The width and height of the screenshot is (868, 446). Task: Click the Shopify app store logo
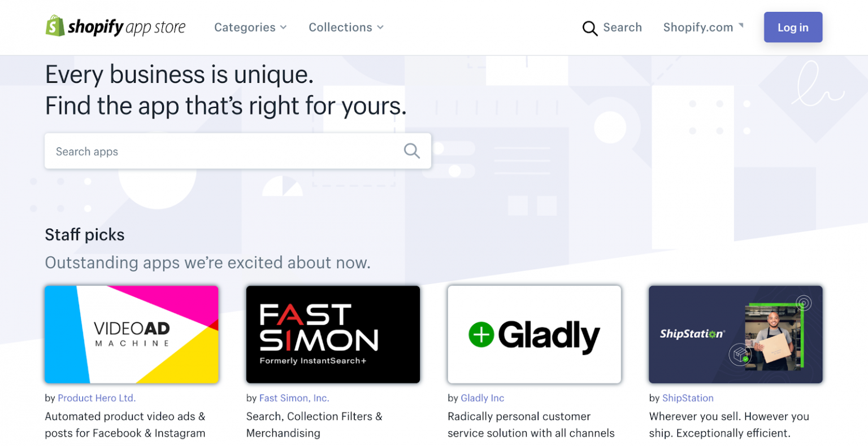(115, 26)
